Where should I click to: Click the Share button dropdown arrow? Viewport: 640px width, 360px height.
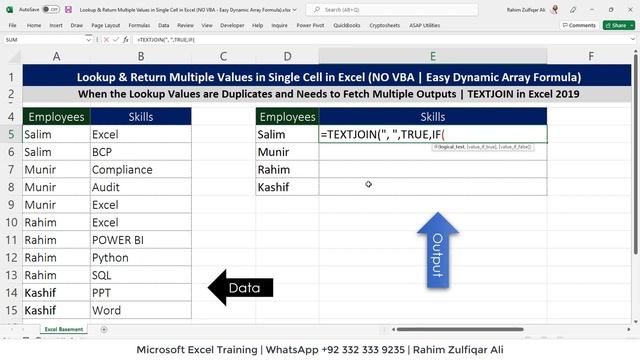[x=631, y=25]
